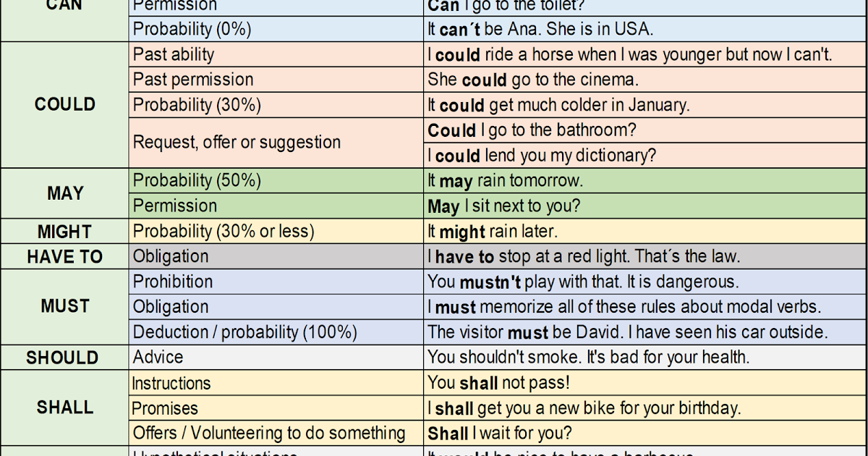This screenshot has height=456, width=868.
Task: Select 'It may rain tomorrow.' example cell
Action: pyautogui.click(x=645, y=180)
